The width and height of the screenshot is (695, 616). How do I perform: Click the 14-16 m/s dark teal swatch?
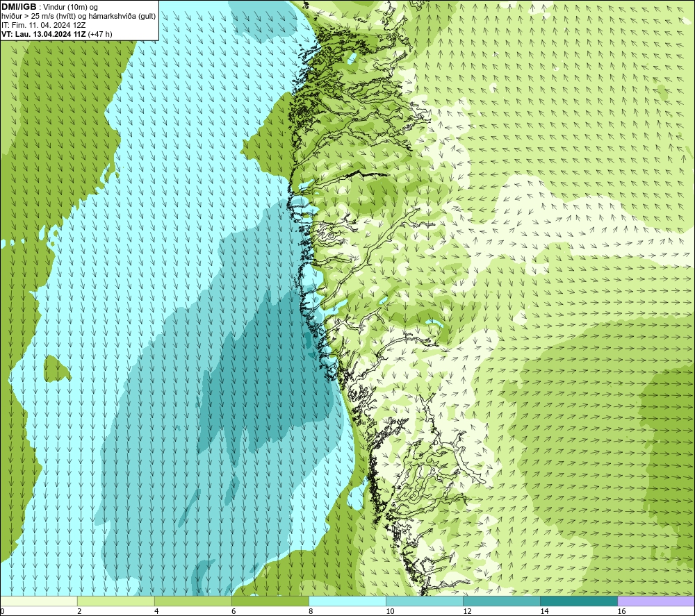[578, 601]
